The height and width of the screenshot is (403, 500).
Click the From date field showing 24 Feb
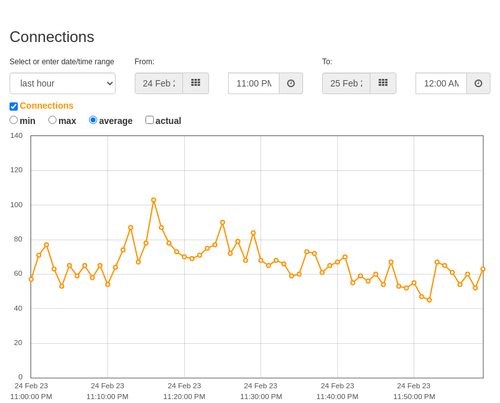(x=159, y=83)
